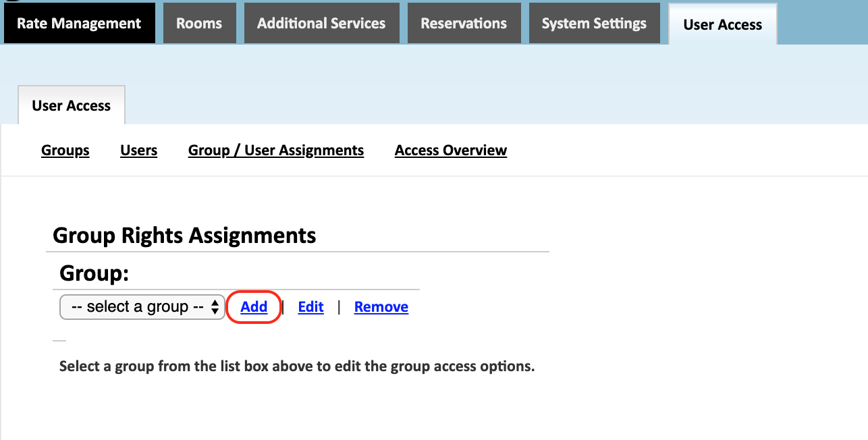Click the Edit group link
This screenshot has height=440, width=868.
pos(311,307)
